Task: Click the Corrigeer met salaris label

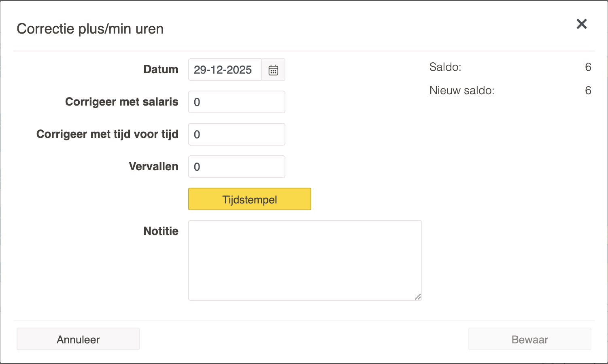Action: tap(121, 102)
